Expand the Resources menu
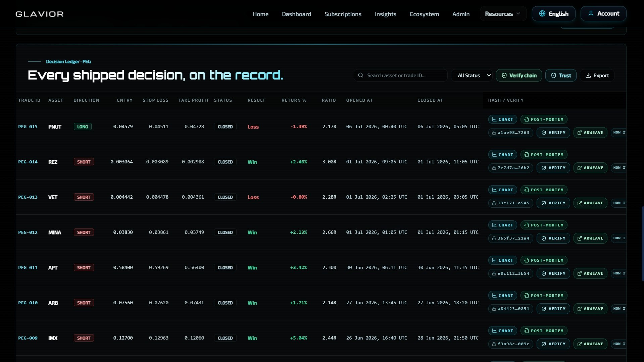This screenshot has height=362, width=644. pyautogui.click(x=503, y=14)
